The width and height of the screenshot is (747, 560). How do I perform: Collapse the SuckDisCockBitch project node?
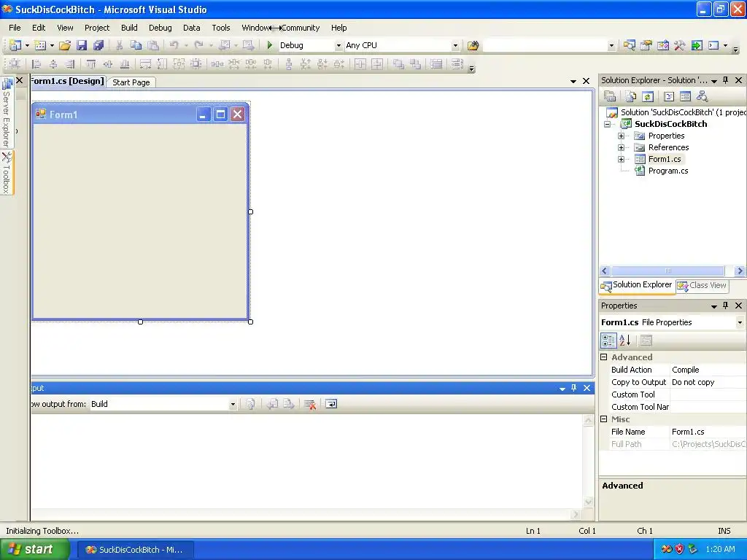(608, 124)
